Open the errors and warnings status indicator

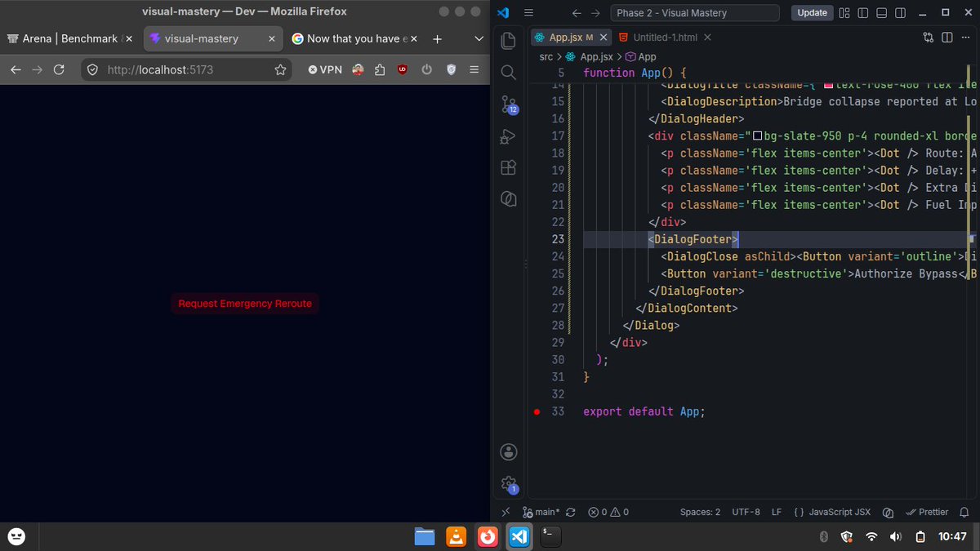(608, 512)
